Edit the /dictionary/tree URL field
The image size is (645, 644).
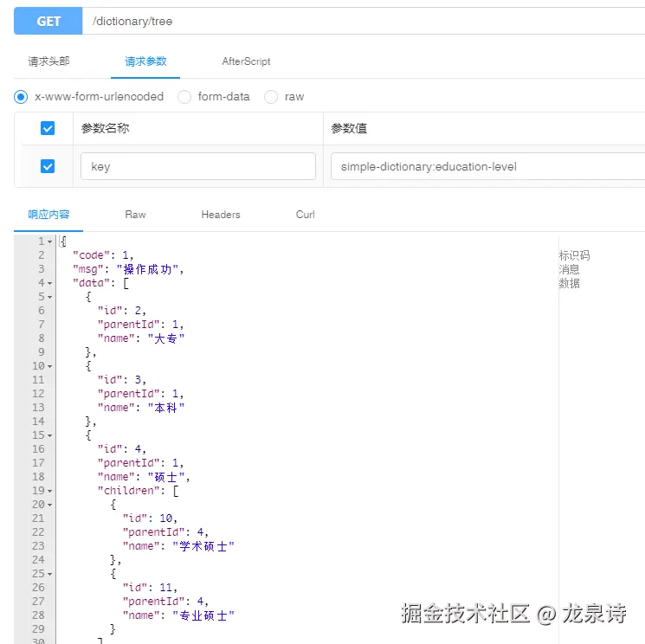tap(364, 21)
